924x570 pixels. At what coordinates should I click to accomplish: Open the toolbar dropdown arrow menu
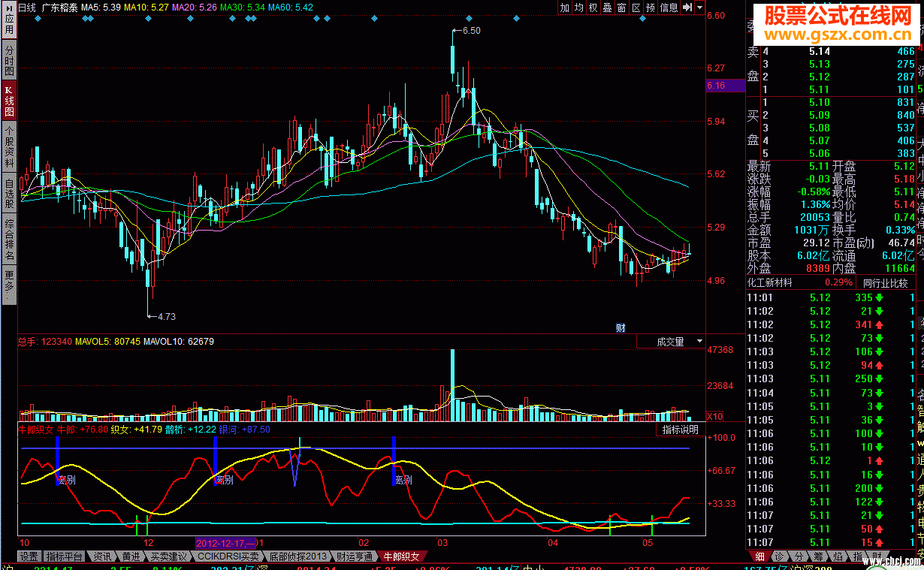tap(699, 8)
